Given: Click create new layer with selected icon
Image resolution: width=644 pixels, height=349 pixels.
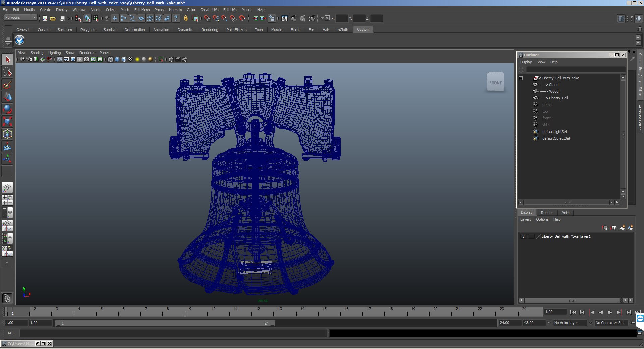Looking at the screenshot, I should 630,228.
